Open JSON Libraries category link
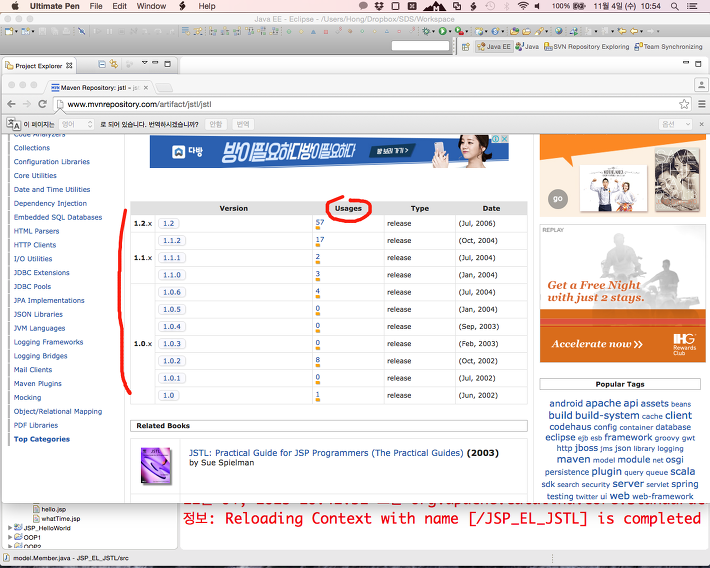The width and height of the screenshot is (710, 568). click(x=38, y=314)
